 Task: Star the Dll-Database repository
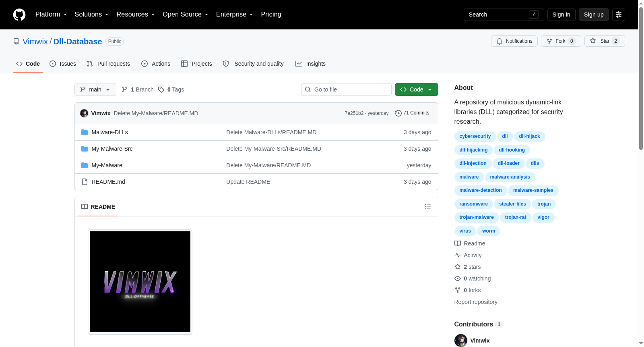click(x=605, y=41)
